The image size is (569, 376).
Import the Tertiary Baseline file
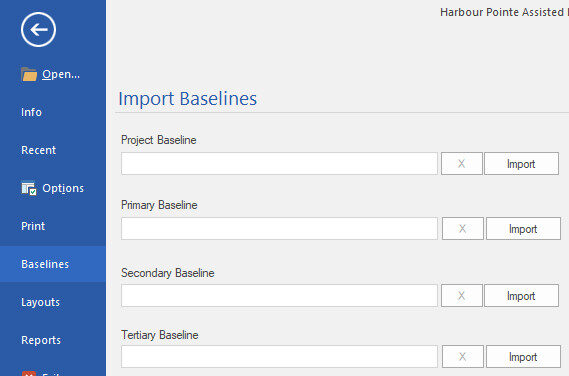[523, 356]
